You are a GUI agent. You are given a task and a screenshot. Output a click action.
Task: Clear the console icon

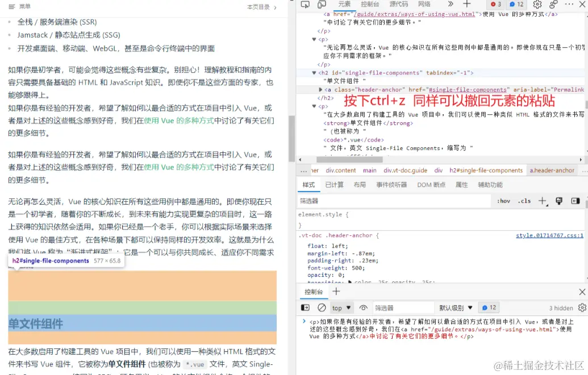pyautogui.click(x=322, y=308)
